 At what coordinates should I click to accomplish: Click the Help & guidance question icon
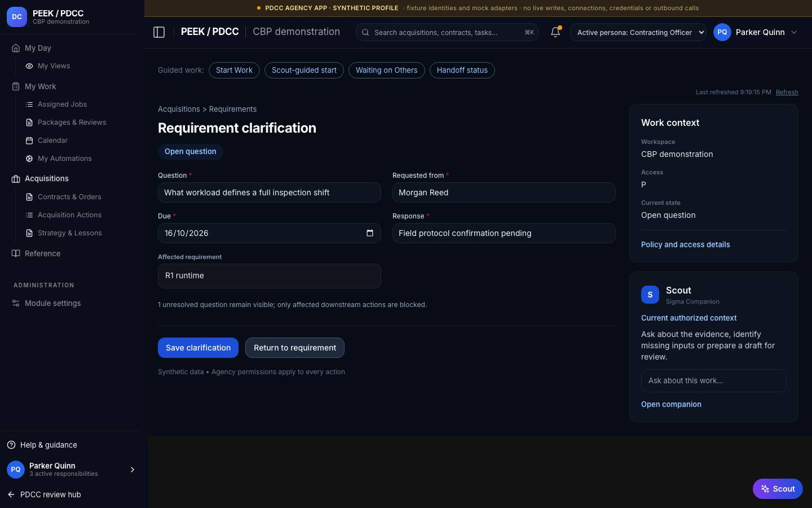click(x=11, y=445)
